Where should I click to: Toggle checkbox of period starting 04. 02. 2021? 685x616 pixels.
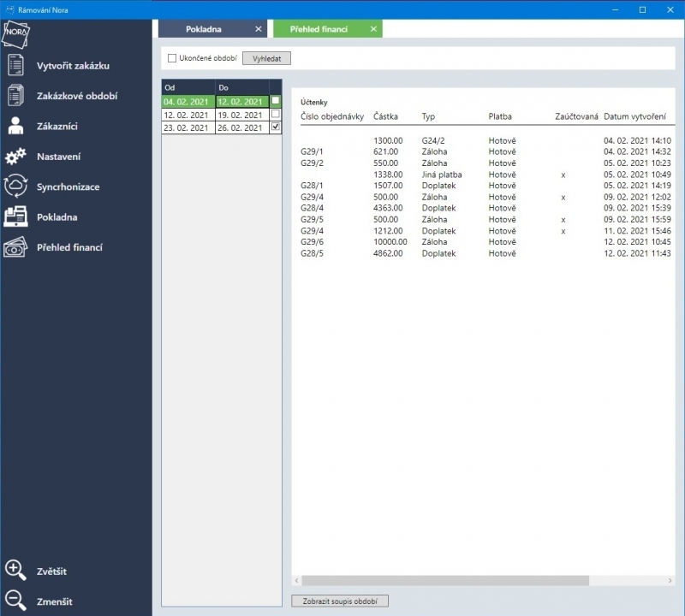(275, 101)
